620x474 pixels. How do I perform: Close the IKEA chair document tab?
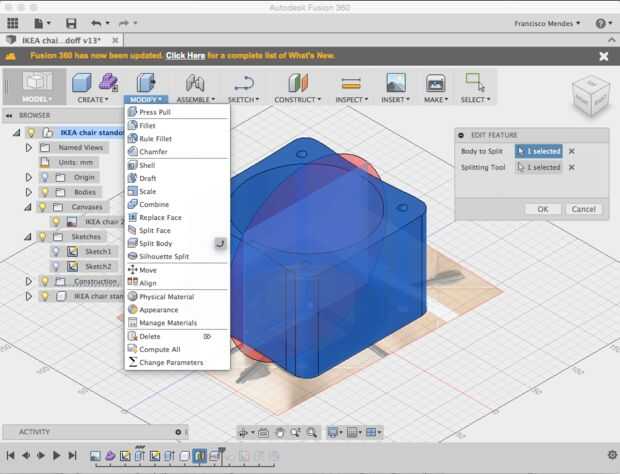coord(115,40)
